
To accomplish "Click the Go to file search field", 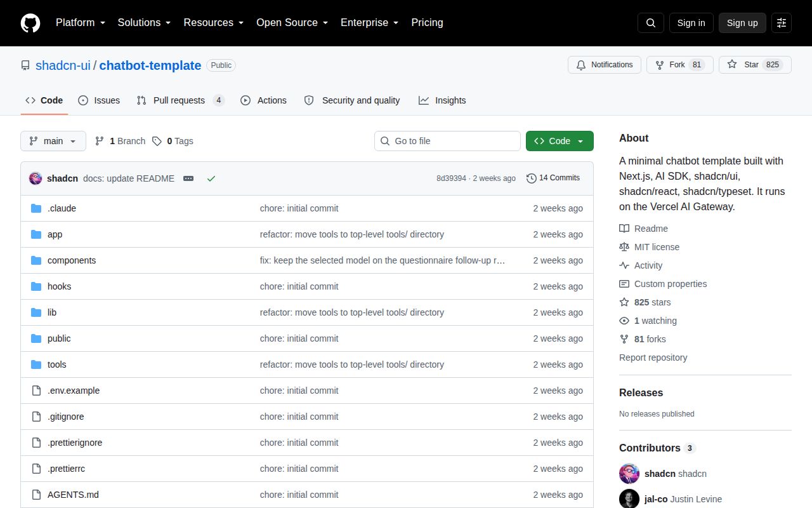I will (447, 141).
